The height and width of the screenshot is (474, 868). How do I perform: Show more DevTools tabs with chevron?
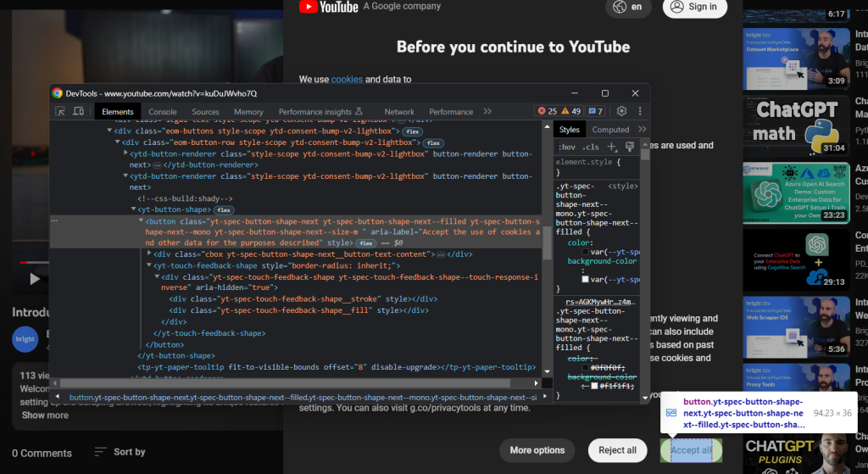click(x=487, y=111)
